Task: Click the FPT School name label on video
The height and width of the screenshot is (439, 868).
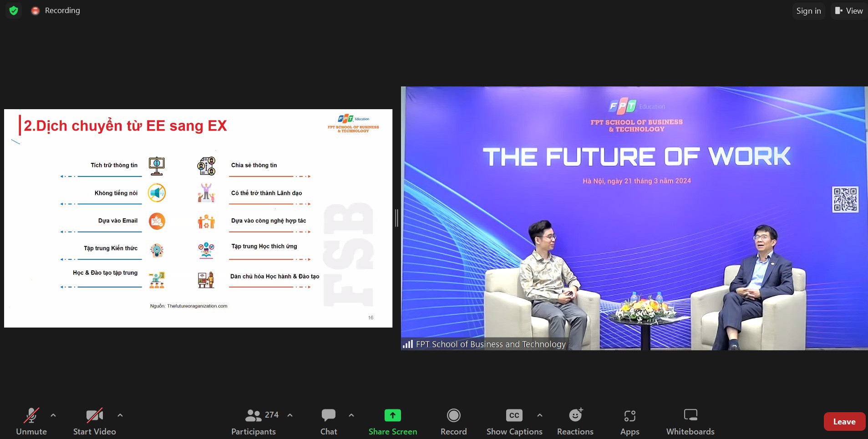Action: (x=491, y=344)
